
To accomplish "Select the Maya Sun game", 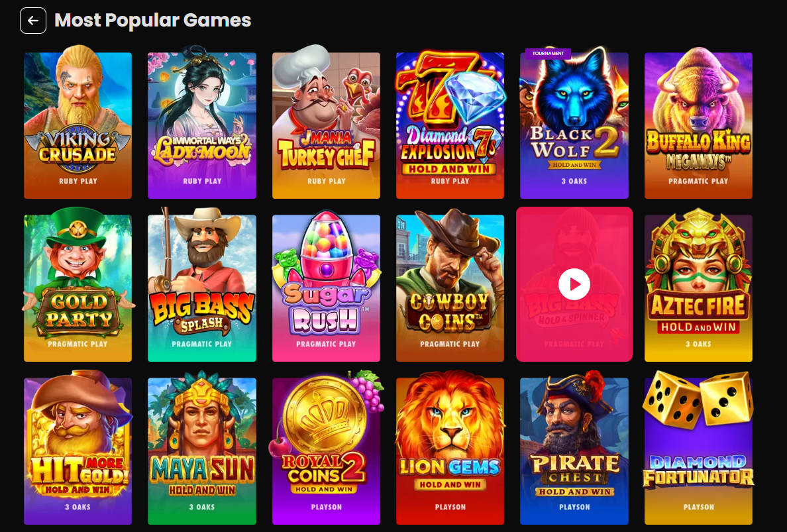I will click(x=202, y=451).
